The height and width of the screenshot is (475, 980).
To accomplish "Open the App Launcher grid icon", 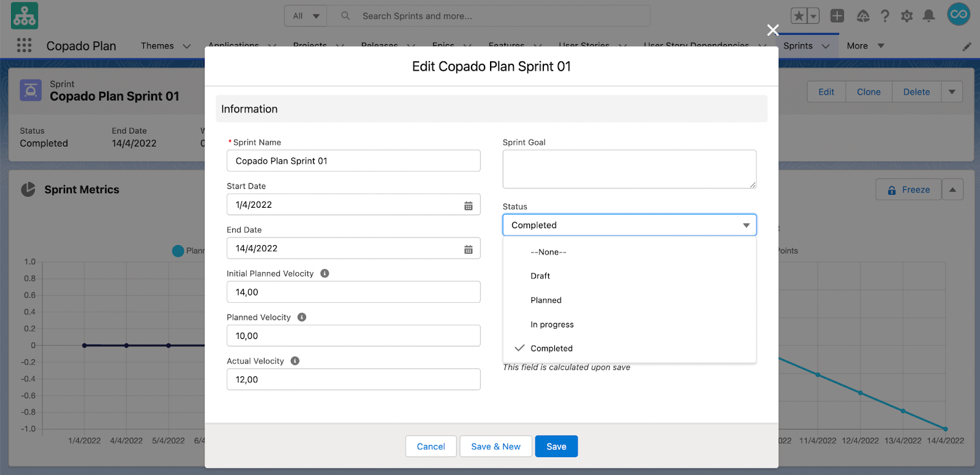I will coord(24,45).
